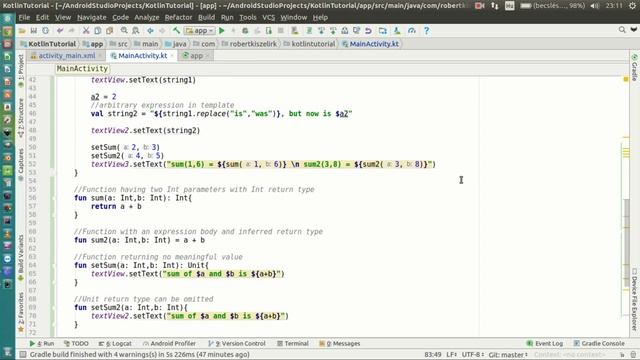Build project with the green hammer icon
Screen dimensions: 640x360
pos(176,31)
